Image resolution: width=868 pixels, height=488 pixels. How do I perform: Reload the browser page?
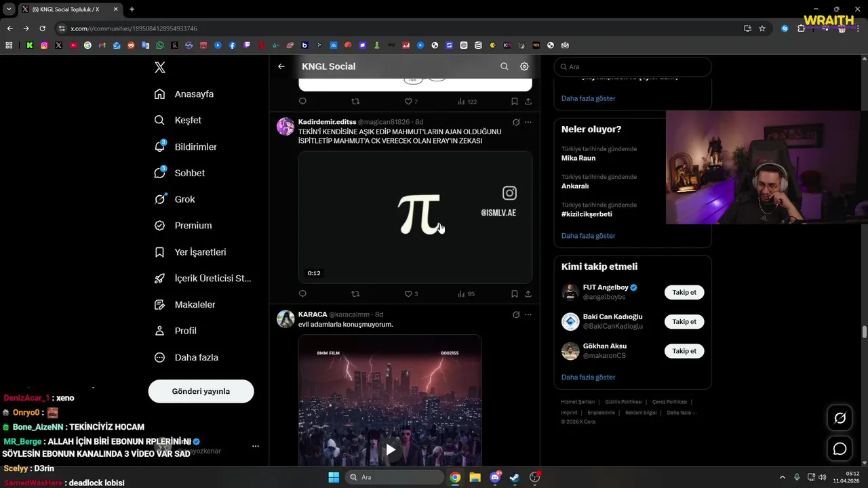(42, 28)
